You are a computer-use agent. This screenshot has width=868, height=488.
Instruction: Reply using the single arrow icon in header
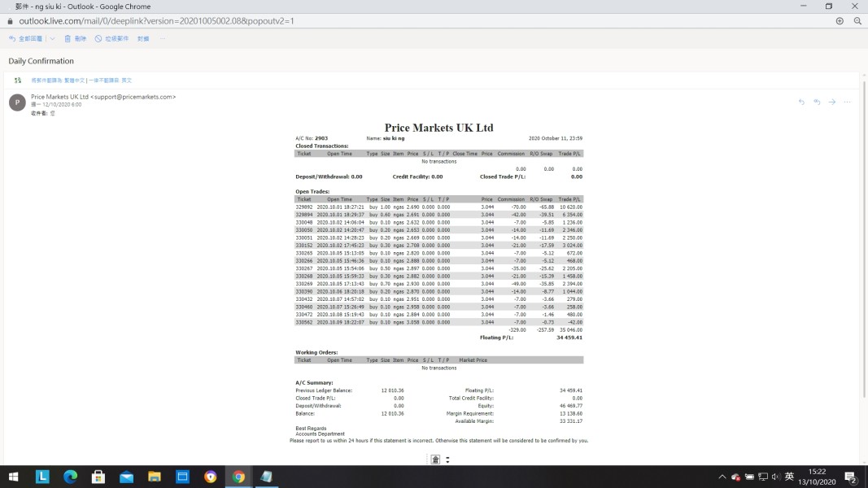coord(801,102)
